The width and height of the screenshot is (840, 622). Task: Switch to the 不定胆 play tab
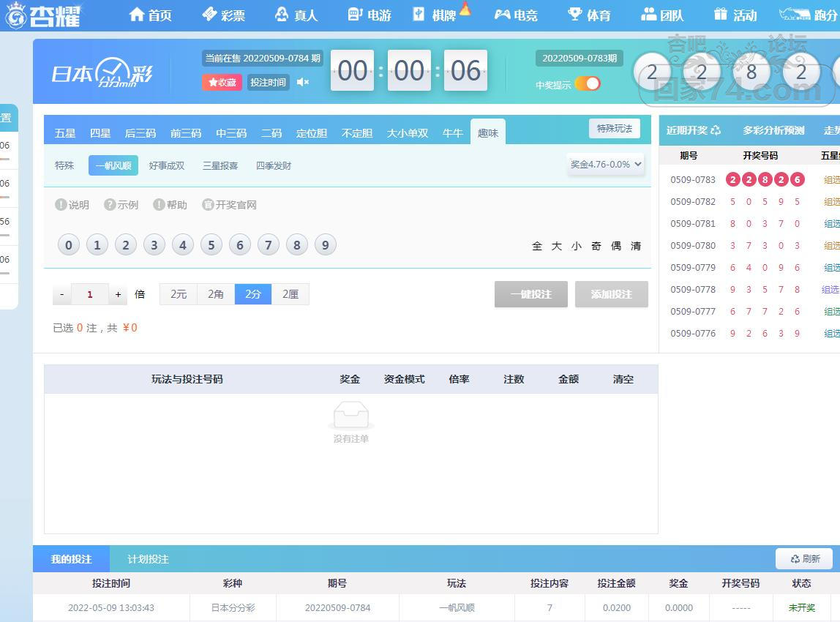coord(357,133)
